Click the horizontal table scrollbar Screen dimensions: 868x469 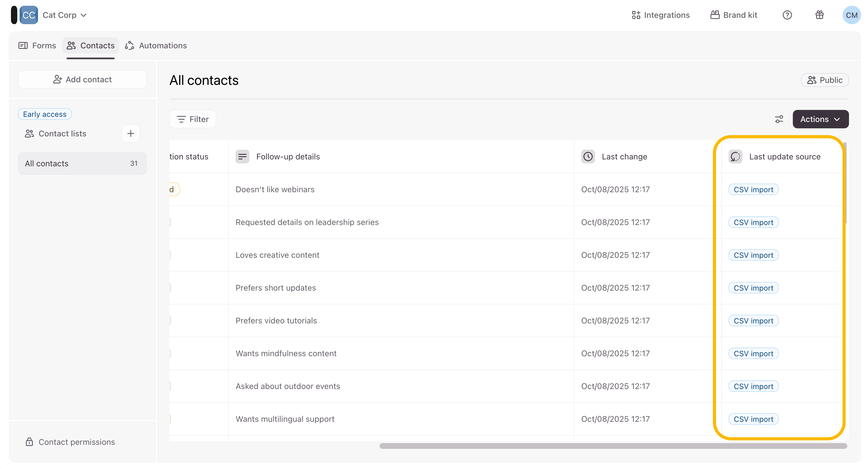613,446
